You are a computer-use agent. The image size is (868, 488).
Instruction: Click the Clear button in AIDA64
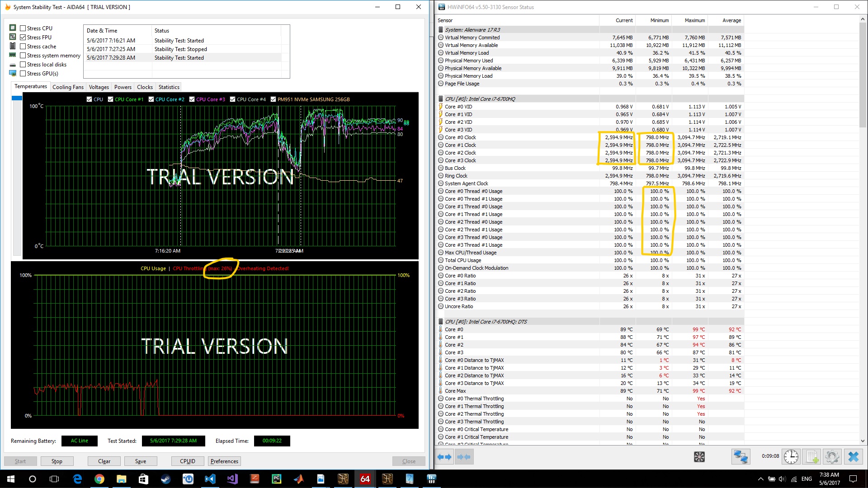[104, 461]
